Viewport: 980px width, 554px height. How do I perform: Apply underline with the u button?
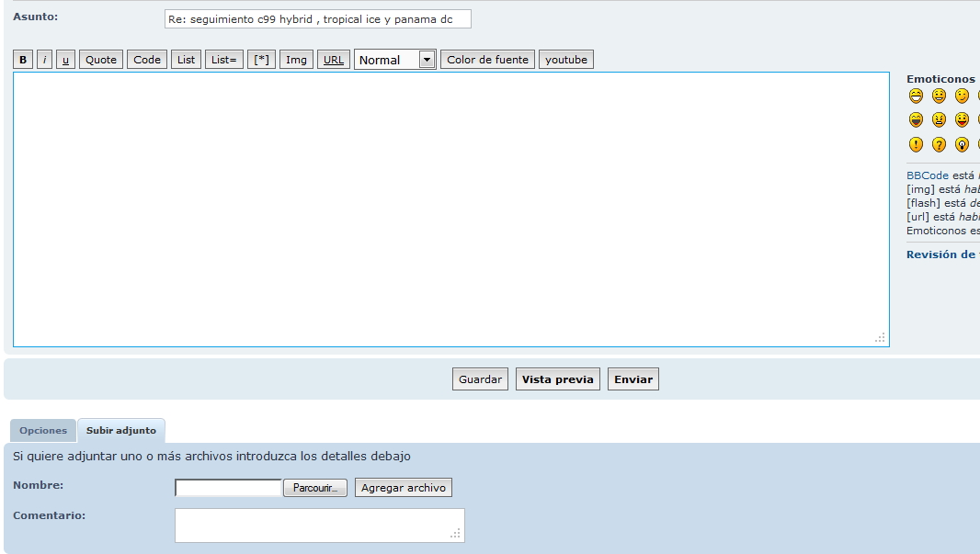(65, 60)
